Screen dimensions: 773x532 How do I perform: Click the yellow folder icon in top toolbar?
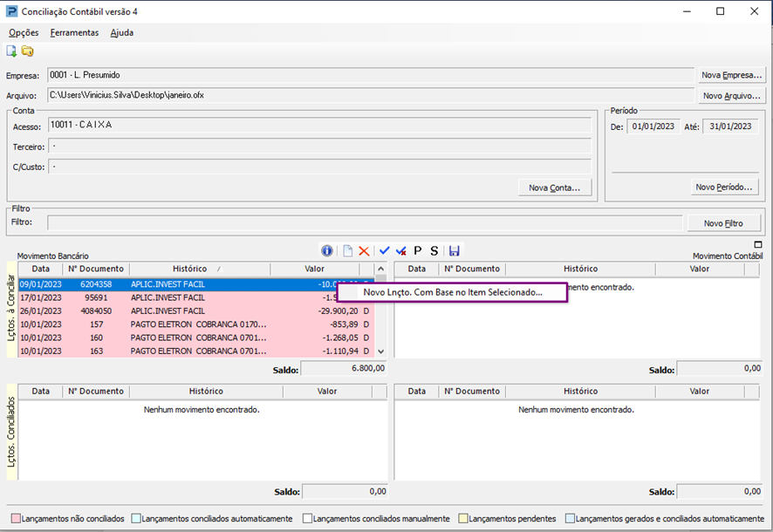[x=28, y=51]
